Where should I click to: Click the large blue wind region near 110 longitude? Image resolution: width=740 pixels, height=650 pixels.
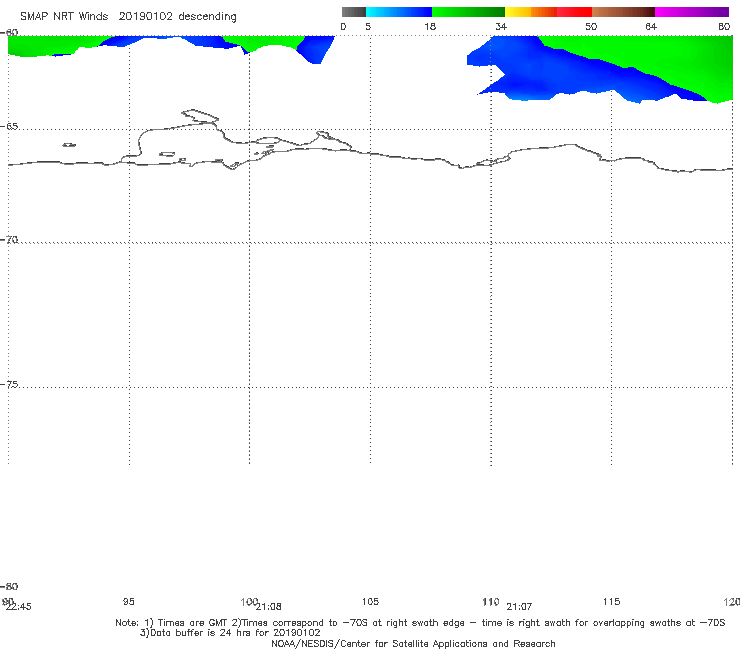pos(543,71)
